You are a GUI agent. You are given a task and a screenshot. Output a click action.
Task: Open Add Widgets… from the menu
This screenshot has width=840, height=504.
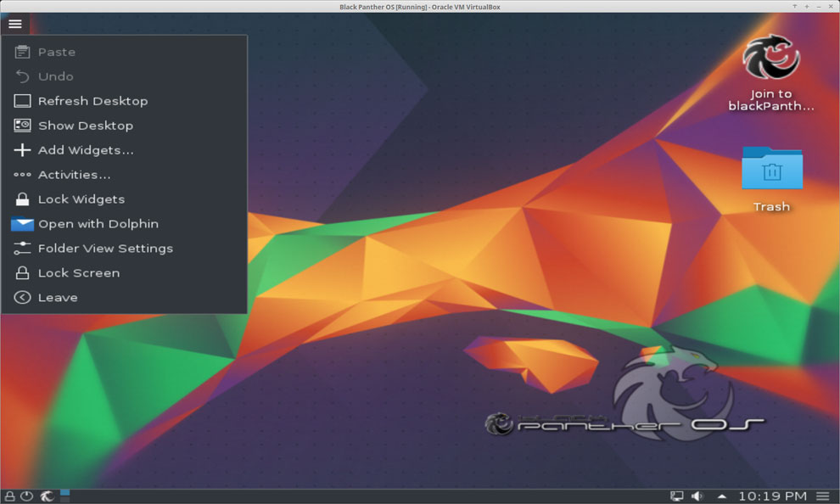coord(124,150)
